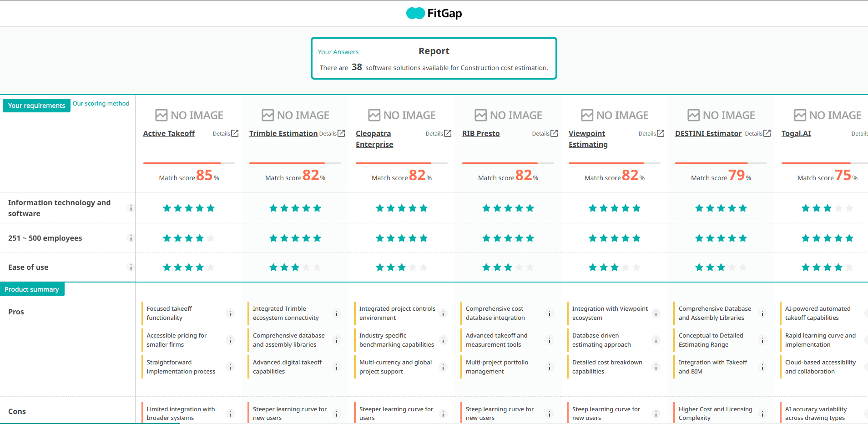Viewport: 868px width, 424px height.
Task: Open the Product summary tab
Action: point(32,289)
